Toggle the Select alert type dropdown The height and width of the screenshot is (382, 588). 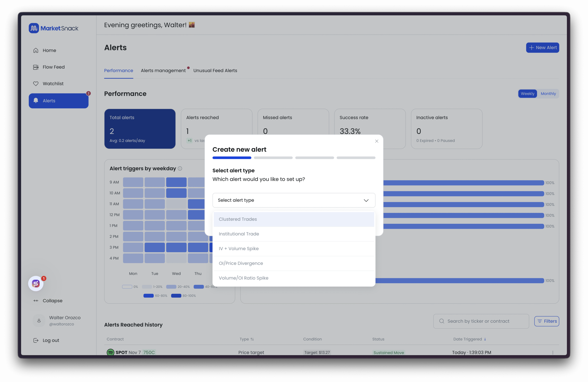coord(294,200)
